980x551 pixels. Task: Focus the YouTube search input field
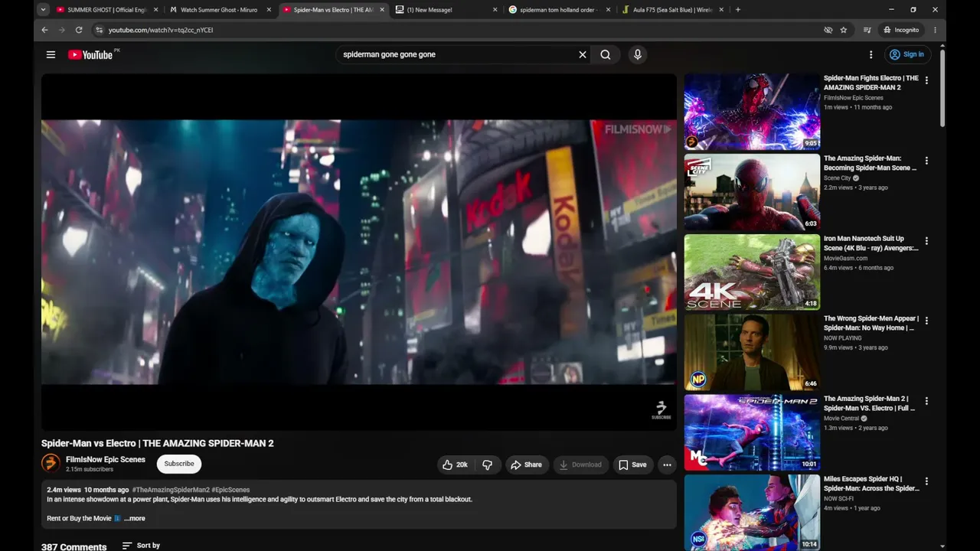click(x=456, y=54)
